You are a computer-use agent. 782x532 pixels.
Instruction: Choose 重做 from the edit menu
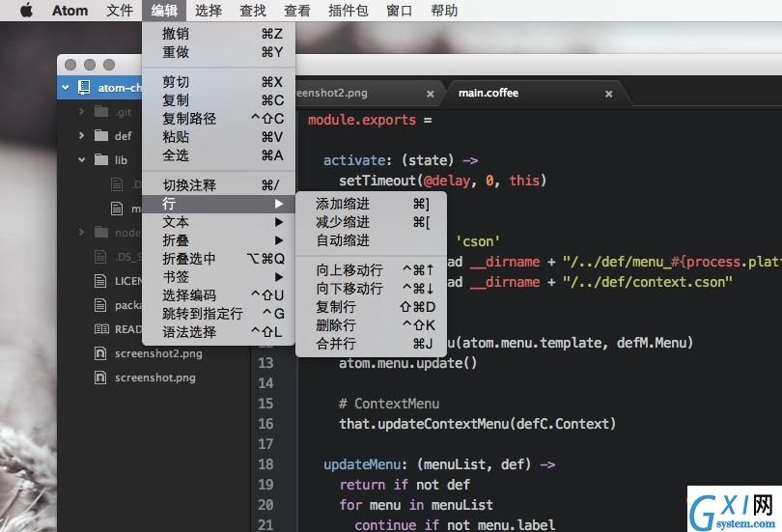point(218,52)
